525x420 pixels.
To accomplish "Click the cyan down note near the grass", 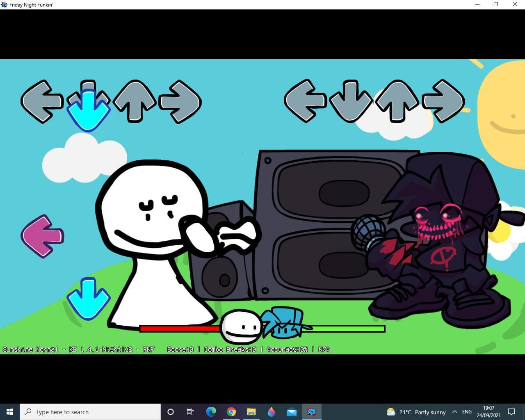I will pos(88,299).
